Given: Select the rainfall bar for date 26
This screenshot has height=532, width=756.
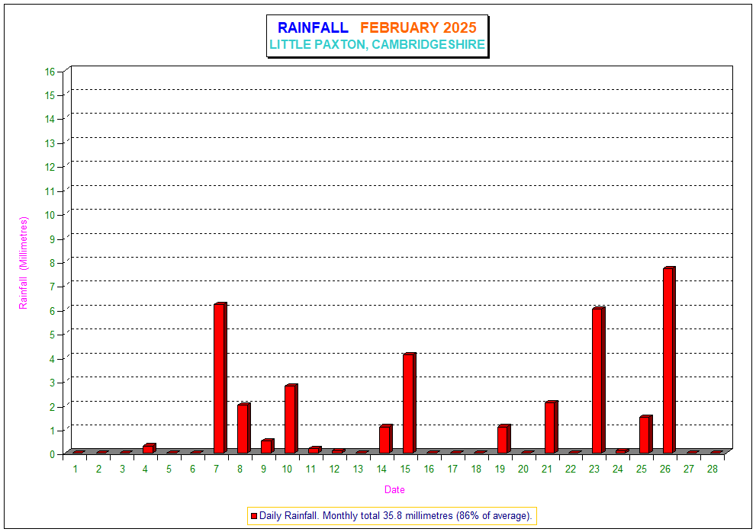Looking at the screenshot, I should tap(669, 360).
